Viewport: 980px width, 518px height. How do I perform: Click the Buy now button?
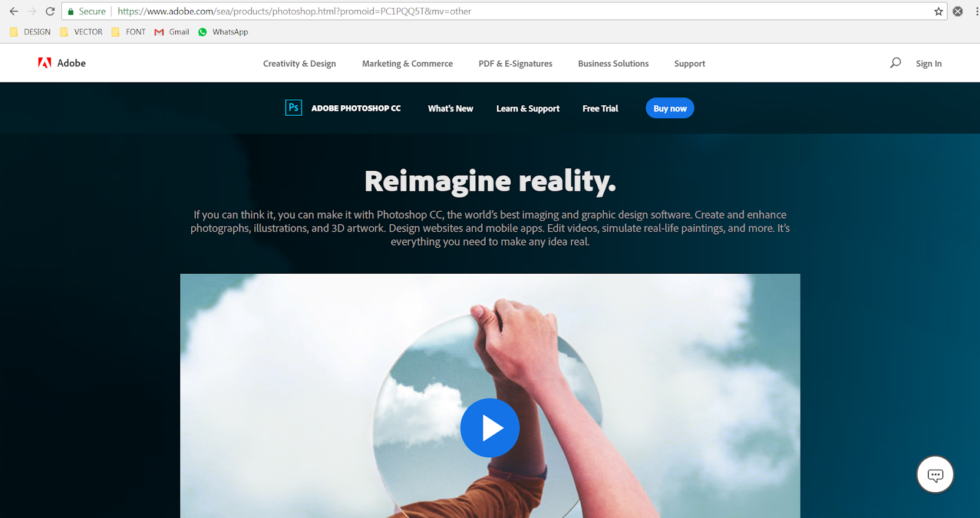(x=670, y=108)
